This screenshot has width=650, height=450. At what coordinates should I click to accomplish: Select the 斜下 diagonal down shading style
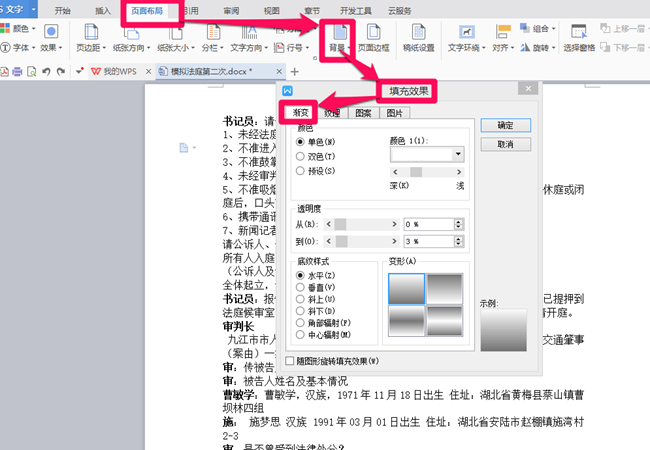[301, 311]
